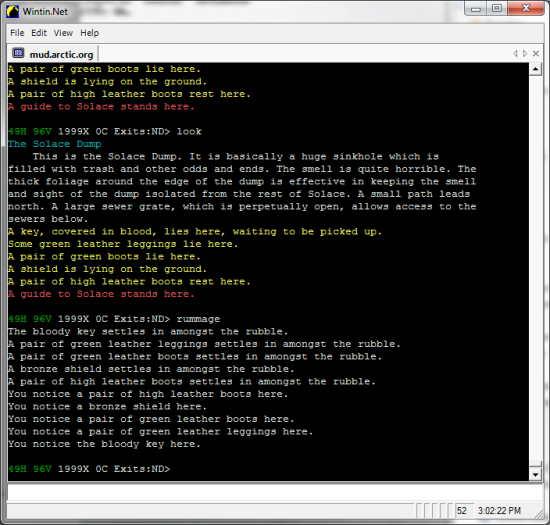Click the left tab-scroll arrow icon
The width and height of the screenshot is (550, 525).
515,54
